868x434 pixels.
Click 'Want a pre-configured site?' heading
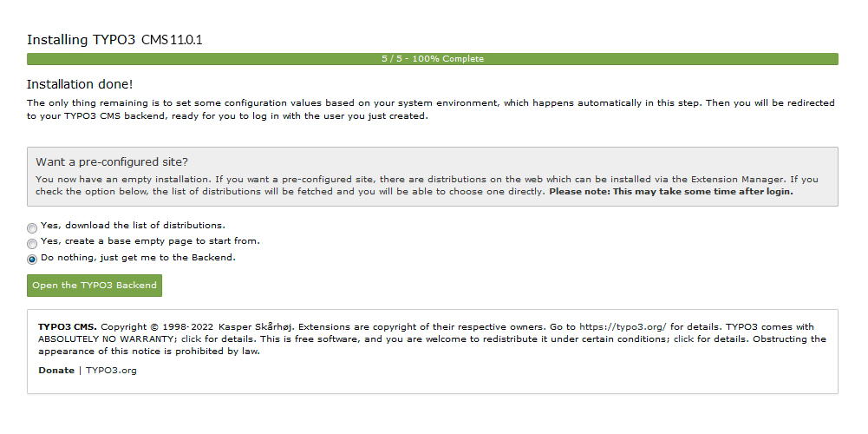pyautogui.click(x=112, y=161)
